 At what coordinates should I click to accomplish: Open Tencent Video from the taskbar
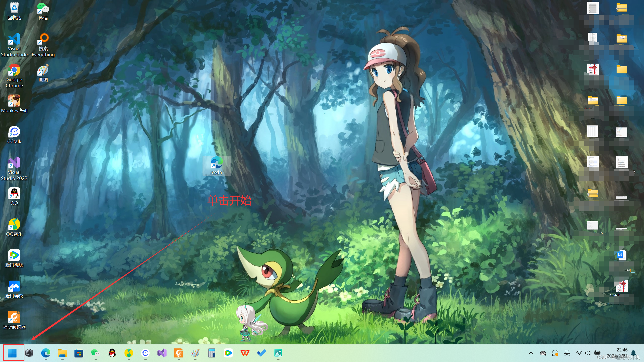(228, 353)
